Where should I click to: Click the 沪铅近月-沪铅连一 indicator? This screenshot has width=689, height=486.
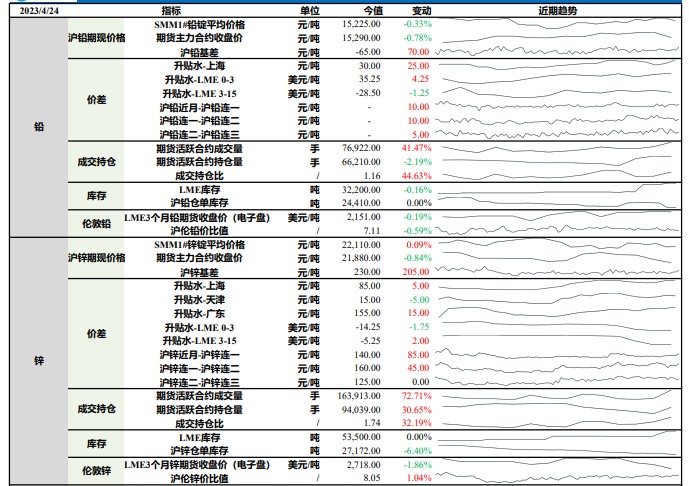pyautogui.click(x=199, y=108)
